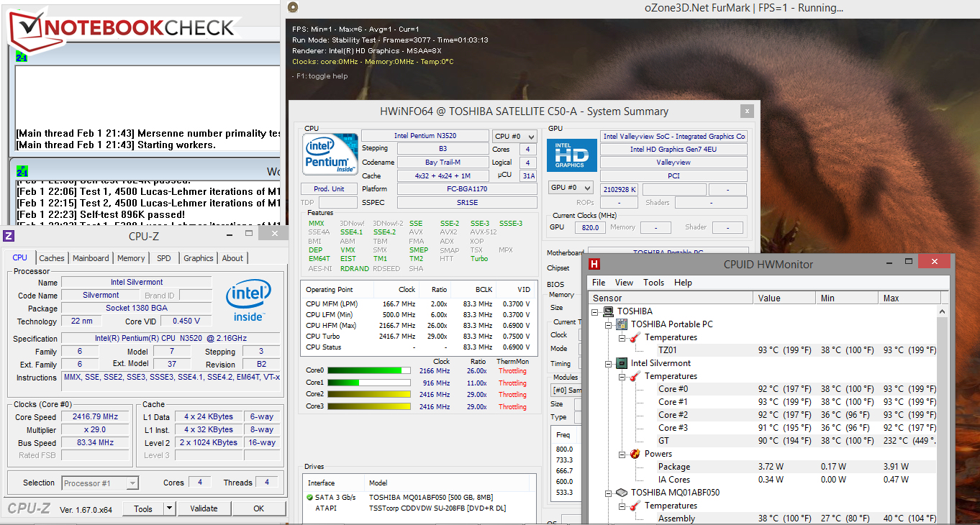
Task: Click the Intel Silvermont chip icon
Action: 622,363
